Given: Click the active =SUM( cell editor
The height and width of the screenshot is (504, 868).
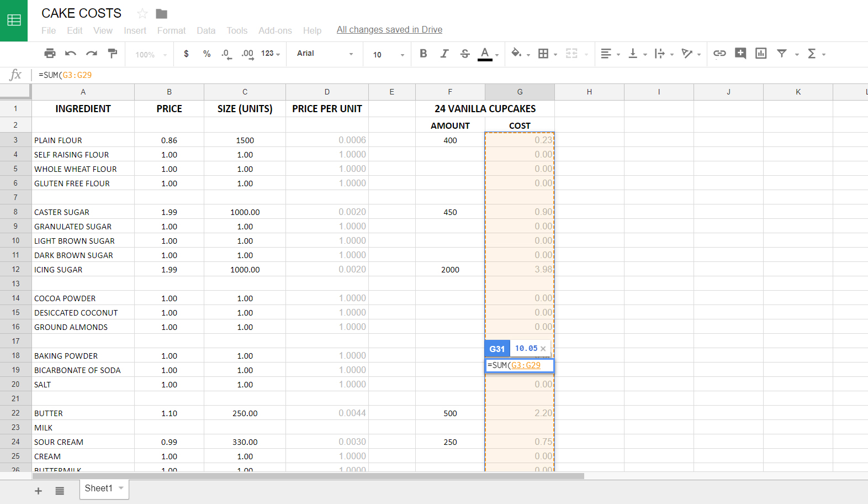Looking at the screenshot, I should click(520, 366).
